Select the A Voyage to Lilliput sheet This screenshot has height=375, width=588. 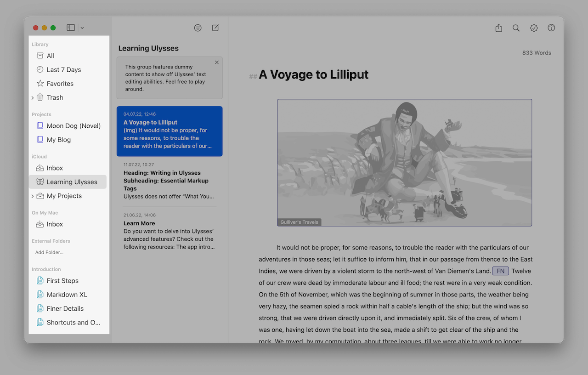pyautogui.click(x=170, y=131)
